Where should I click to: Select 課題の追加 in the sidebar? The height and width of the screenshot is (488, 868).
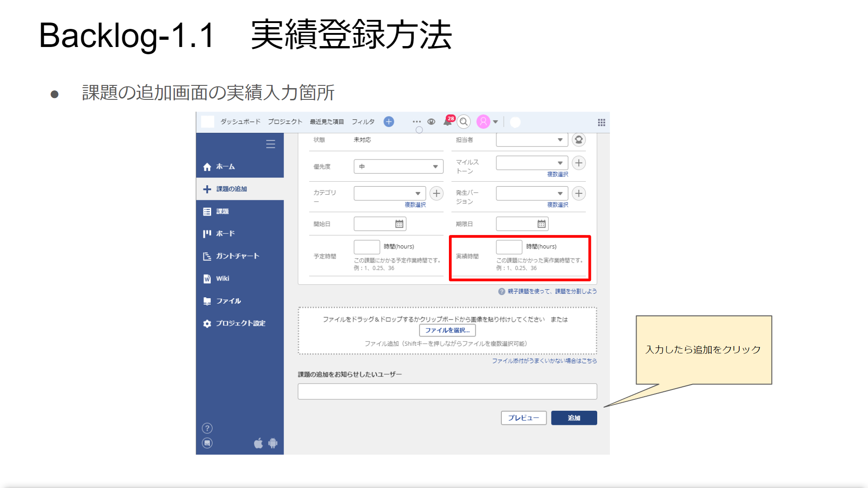(x=240, y=189)
